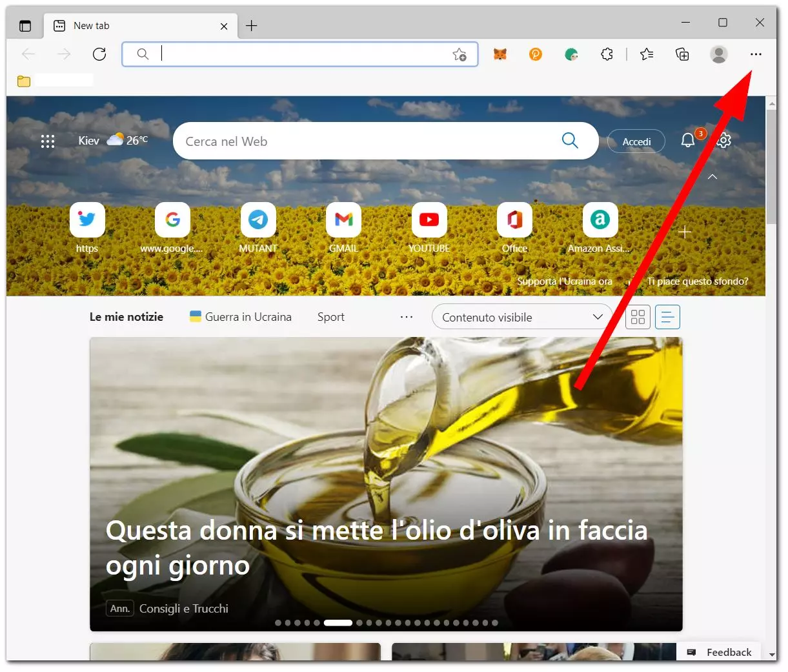788x672 pixels.
Task: Go back to previous page
Action: pyautogui.click(x=28, y=54)
